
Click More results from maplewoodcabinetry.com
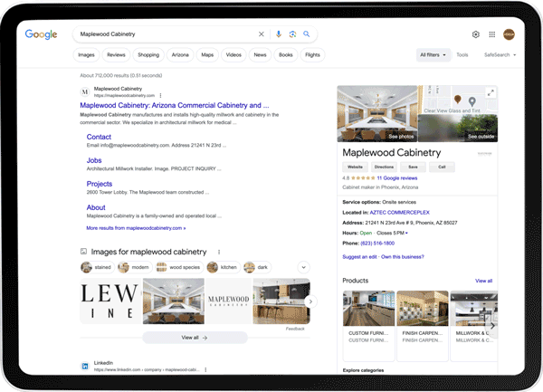tap(136, 228)
